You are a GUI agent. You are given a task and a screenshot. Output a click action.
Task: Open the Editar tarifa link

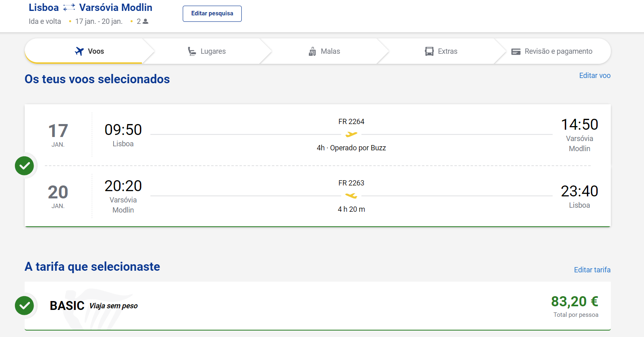(x=592, y=270)
